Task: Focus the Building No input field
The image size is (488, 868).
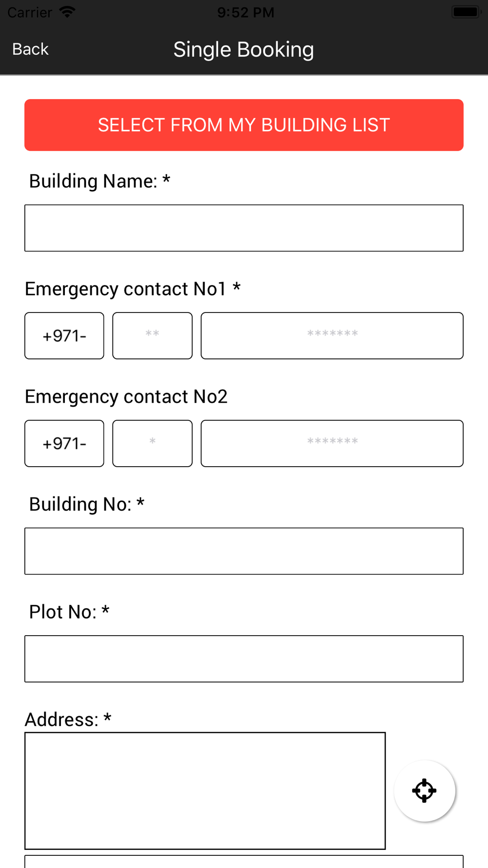Action: pyautogui.click(x=244, y=551)
